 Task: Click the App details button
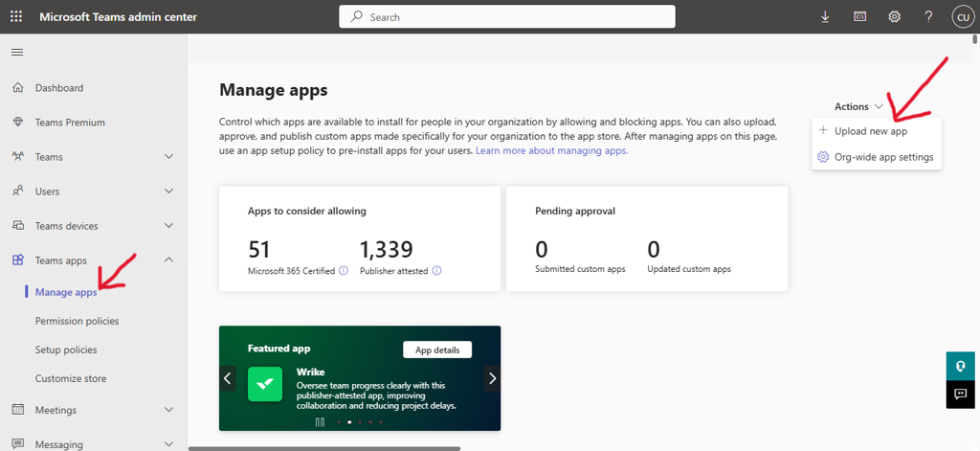click(x=437, y=350)
